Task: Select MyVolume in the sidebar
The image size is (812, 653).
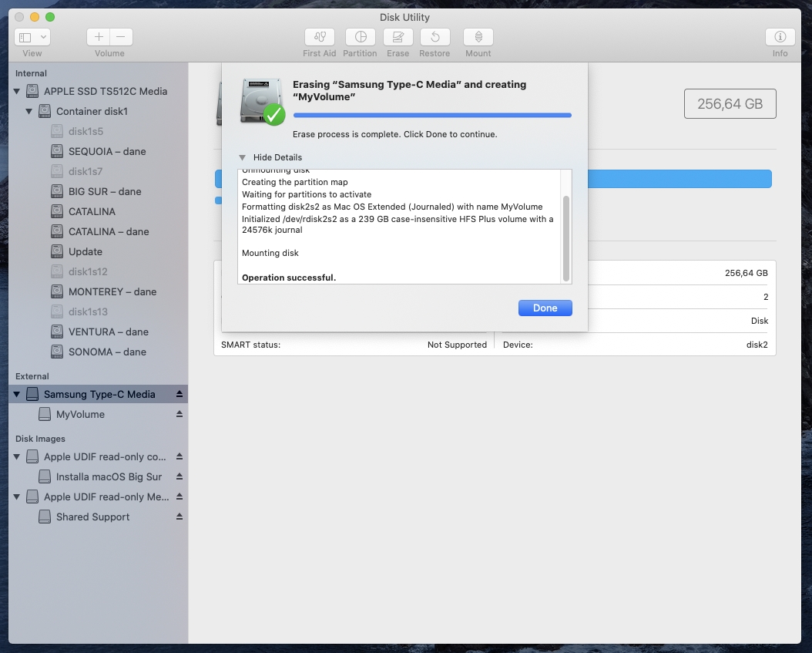Action: tap(99, 414)
